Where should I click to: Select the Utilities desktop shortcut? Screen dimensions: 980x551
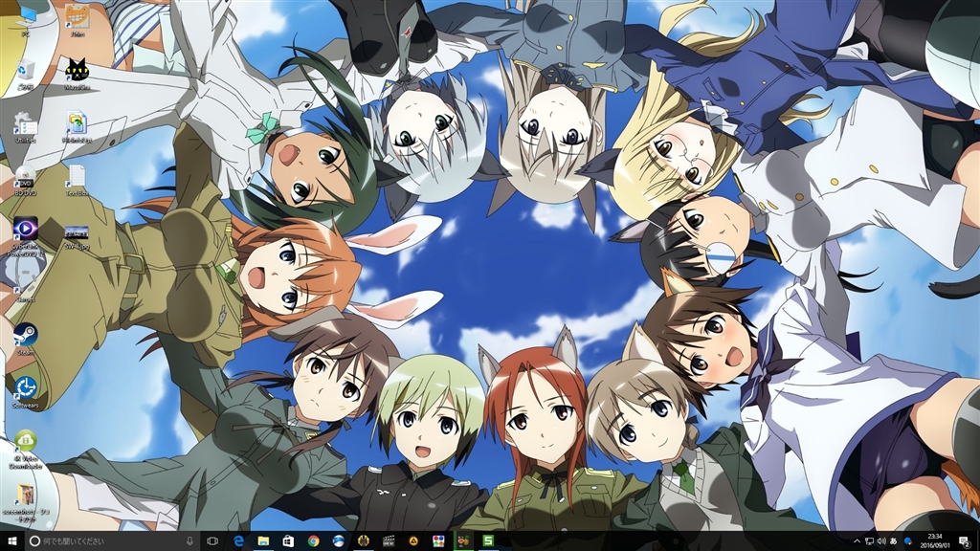coord(25,127)
